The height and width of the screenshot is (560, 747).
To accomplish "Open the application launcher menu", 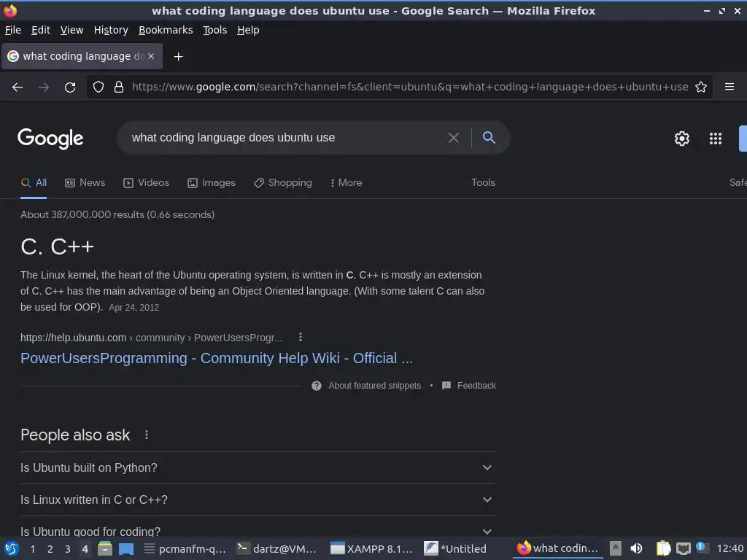I will (12, 548).
